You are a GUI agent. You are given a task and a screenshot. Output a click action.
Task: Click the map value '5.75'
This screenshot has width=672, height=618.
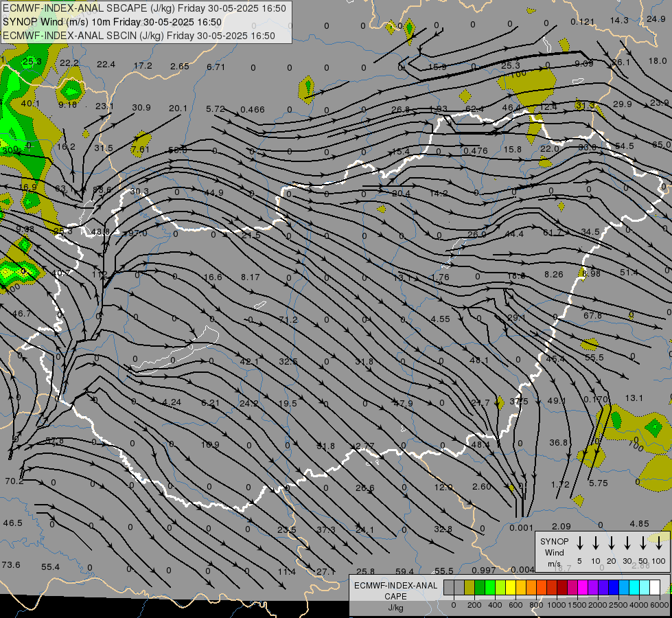tap(599, 483)
